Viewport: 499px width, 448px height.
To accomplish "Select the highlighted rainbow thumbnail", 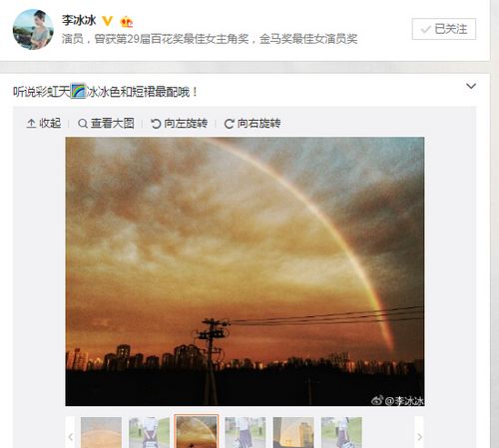I will pyautogui.click(x=197, y=432).
